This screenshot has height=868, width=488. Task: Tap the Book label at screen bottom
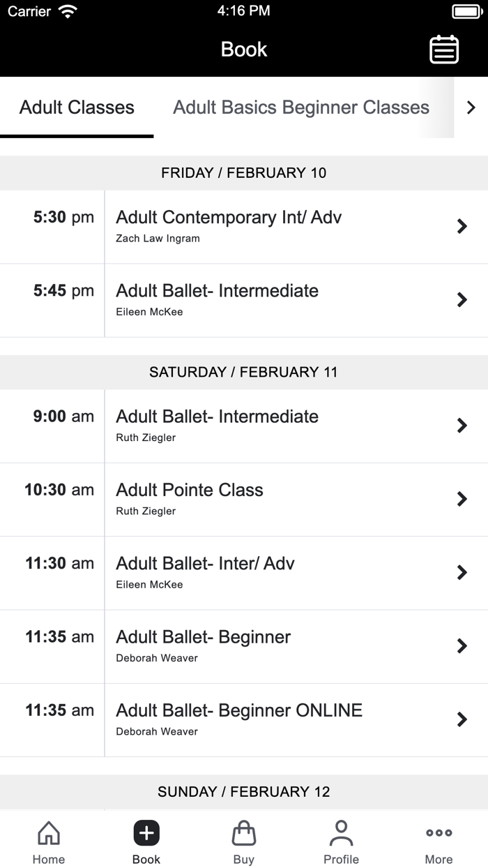coord(146,859)
